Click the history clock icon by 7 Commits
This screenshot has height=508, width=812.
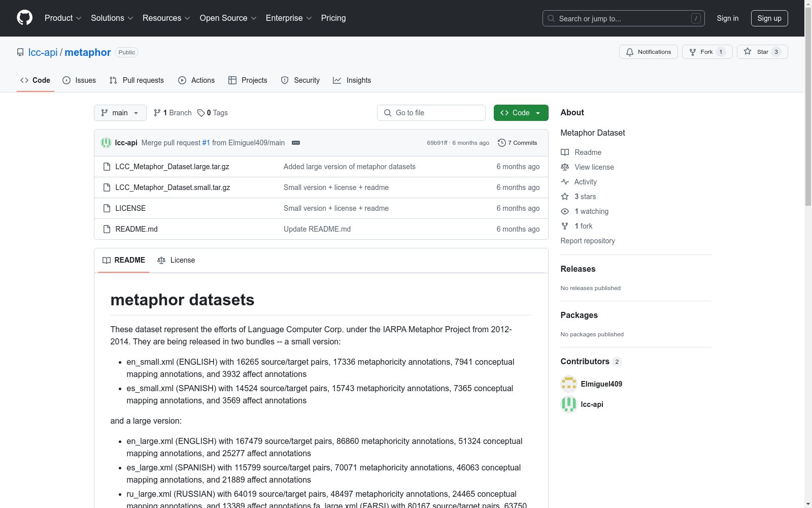click(502, 143)
